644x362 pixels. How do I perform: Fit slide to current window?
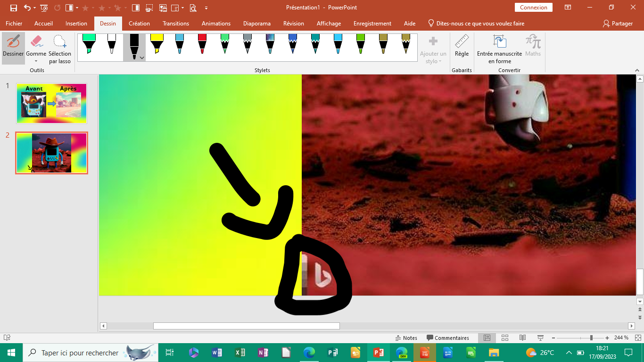pyautogui.click(x=637, y=338)
